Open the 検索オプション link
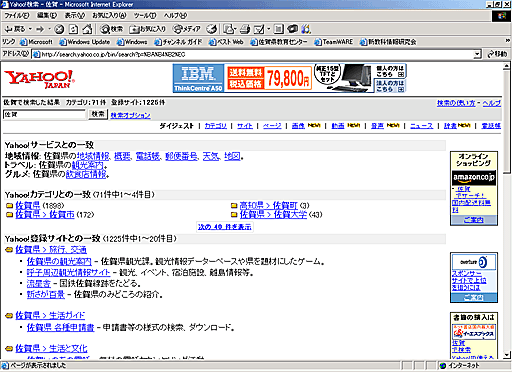512x372 pixels. 130,115
